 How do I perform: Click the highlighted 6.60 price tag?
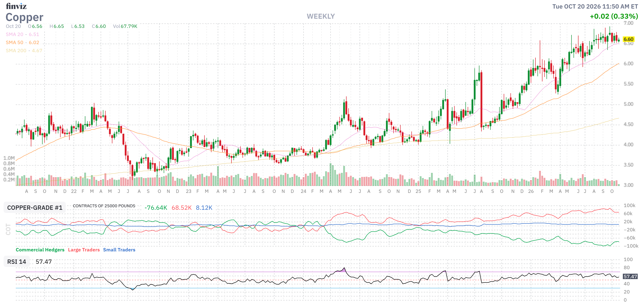(628, 39)
